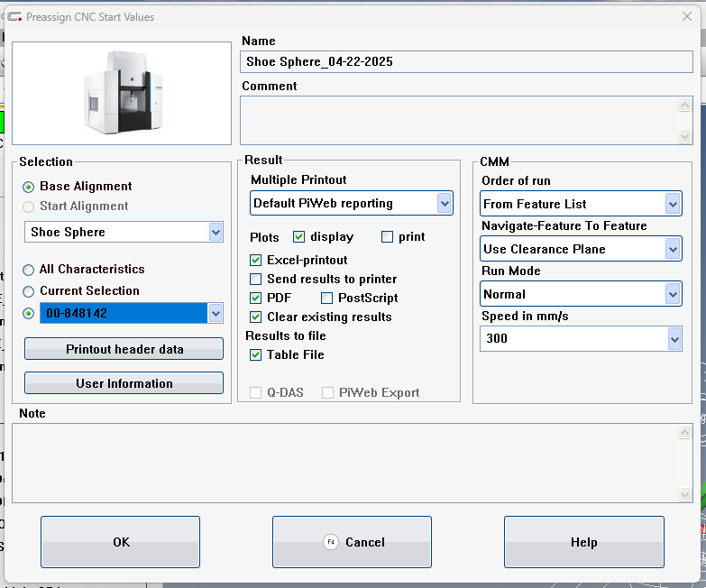This screenshot has height=588, width=706.
Task: Enable the Plots print checkbox
Action: click(x=387, y=237)
